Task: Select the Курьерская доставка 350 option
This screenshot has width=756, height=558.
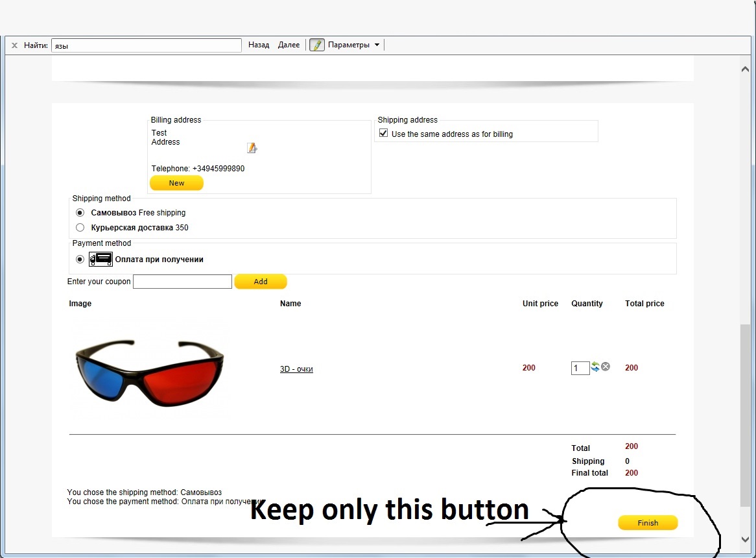Action: tap(80, 228)
